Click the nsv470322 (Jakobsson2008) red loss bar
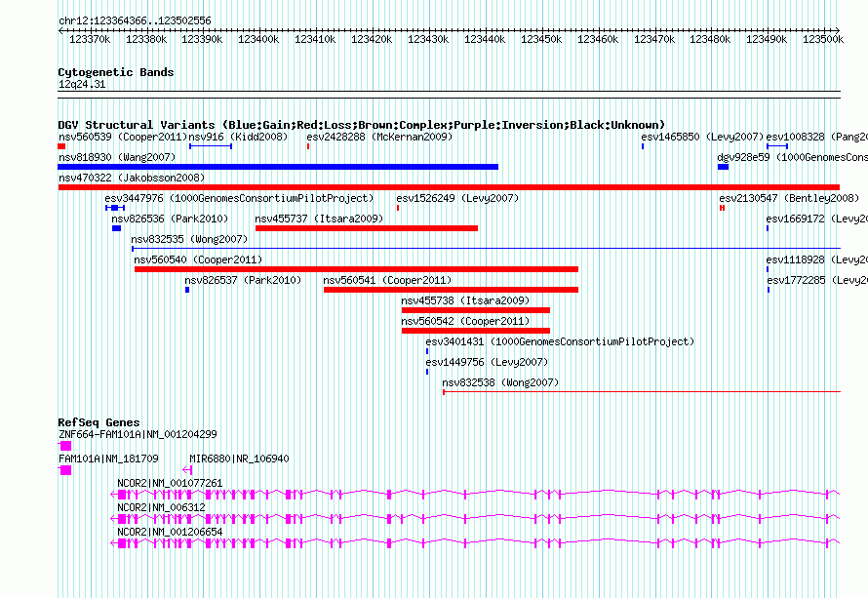 449,187
